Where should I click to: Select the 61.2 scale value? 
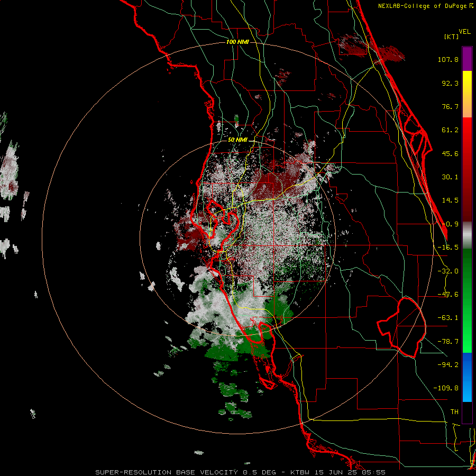tap(450, 130)
